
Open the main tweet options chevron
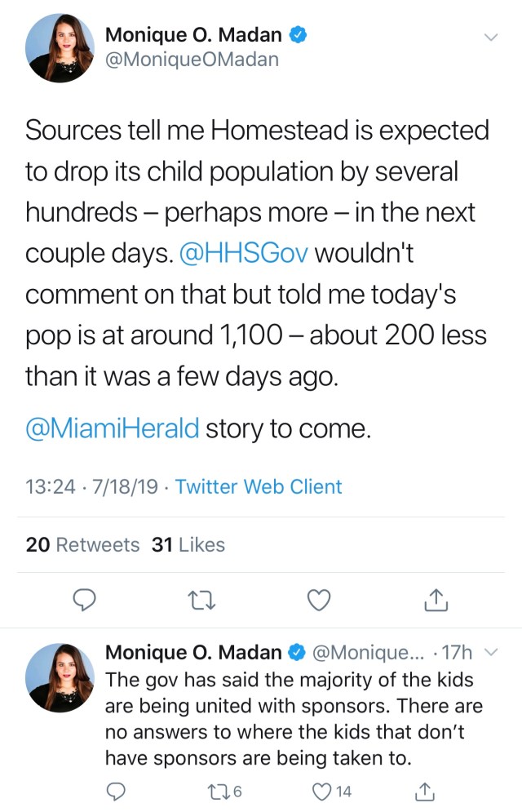point(490,37)
